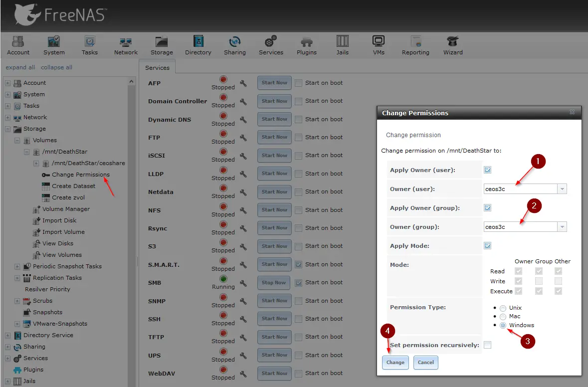588x387 pixels.
Task: Click the wrench icon for SSH service
Action: (243, 319)
